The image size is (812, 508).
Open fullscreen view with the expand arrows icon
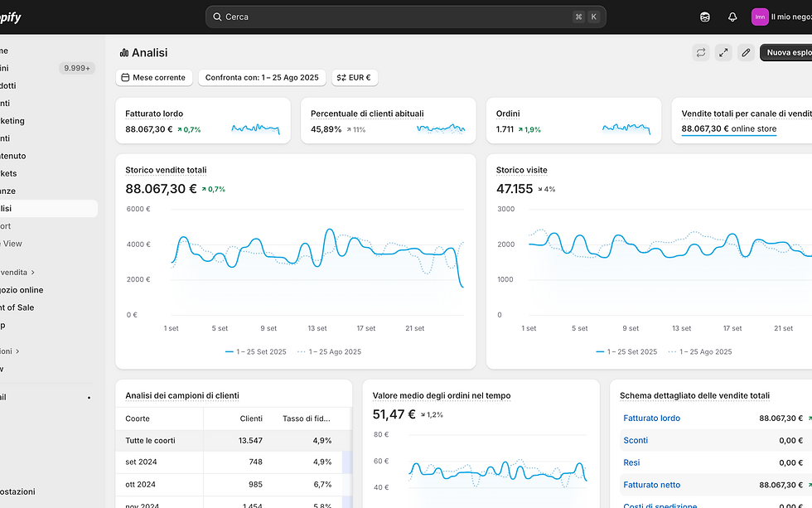(723, 53)
